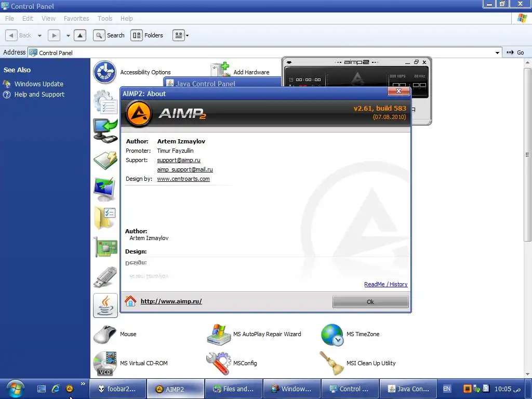Click the support@aimp.ru email link

[x=179, y=160]
